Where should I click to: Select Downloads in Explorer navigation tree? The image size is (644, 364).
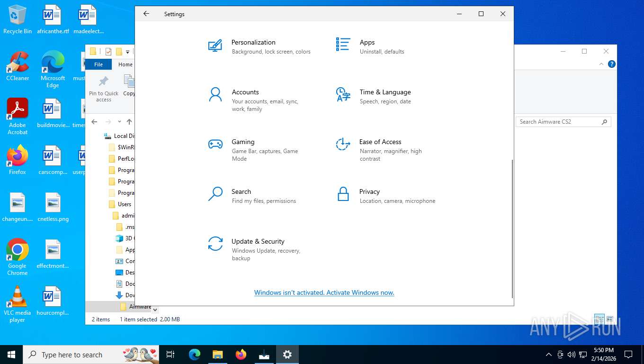[x=125, y=295]
